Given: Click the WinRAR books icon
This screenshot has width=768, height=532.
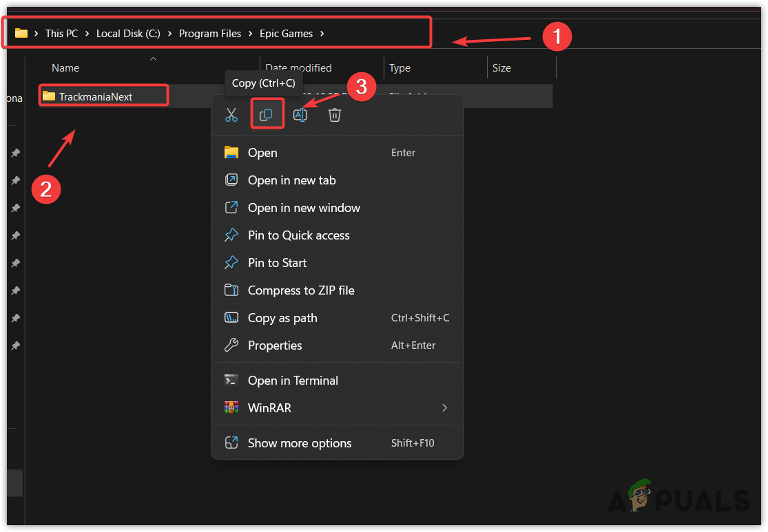Looking at the screenshot, I should [x=231, y=407].
